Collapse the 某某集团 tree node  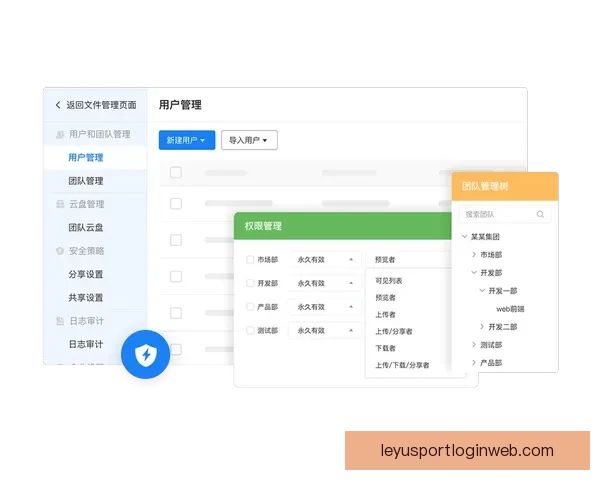464,237
